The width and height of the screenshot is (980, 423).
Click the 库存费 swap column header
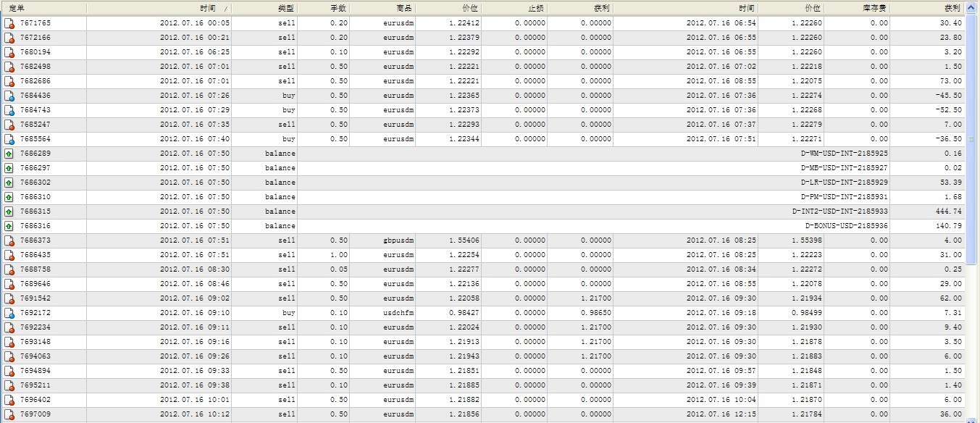click(857, 8)
